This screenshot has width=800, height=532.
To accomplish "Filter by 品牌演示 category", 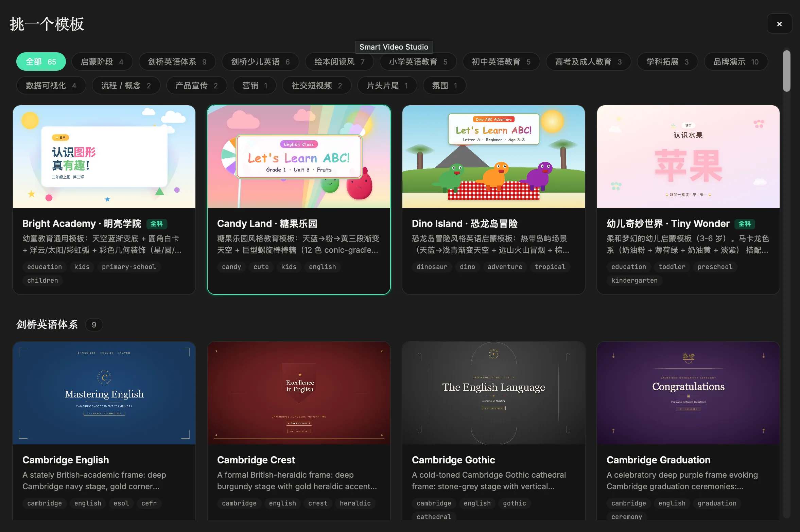I will pyautogui.click(x=736, y=62).
